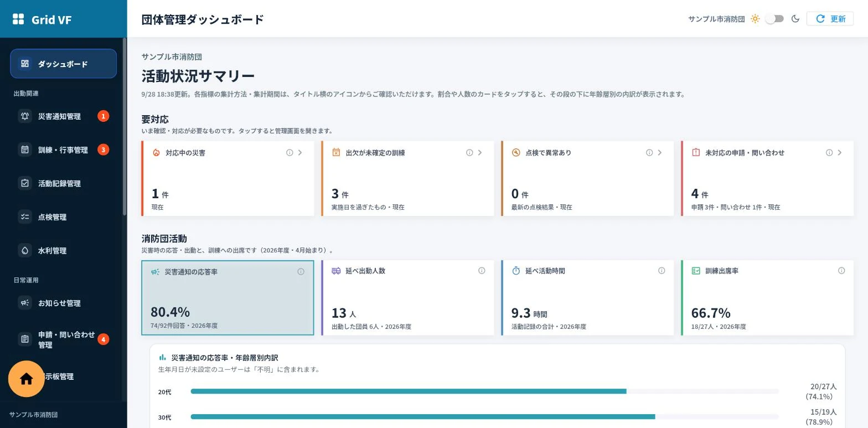Open ダッシュボード in the sidebar
The width and height of the screenshot is (868, 428).
pyautogui.click(x=63, y=64)
